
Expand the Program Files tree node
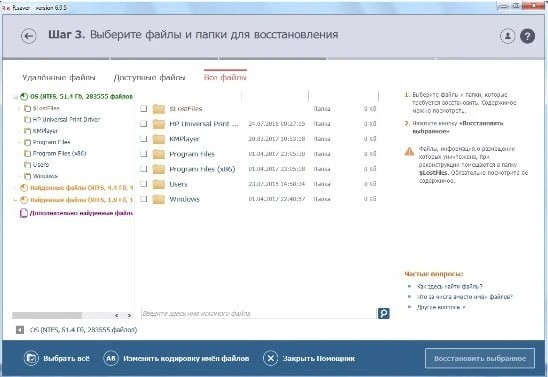tap(19, 142)
